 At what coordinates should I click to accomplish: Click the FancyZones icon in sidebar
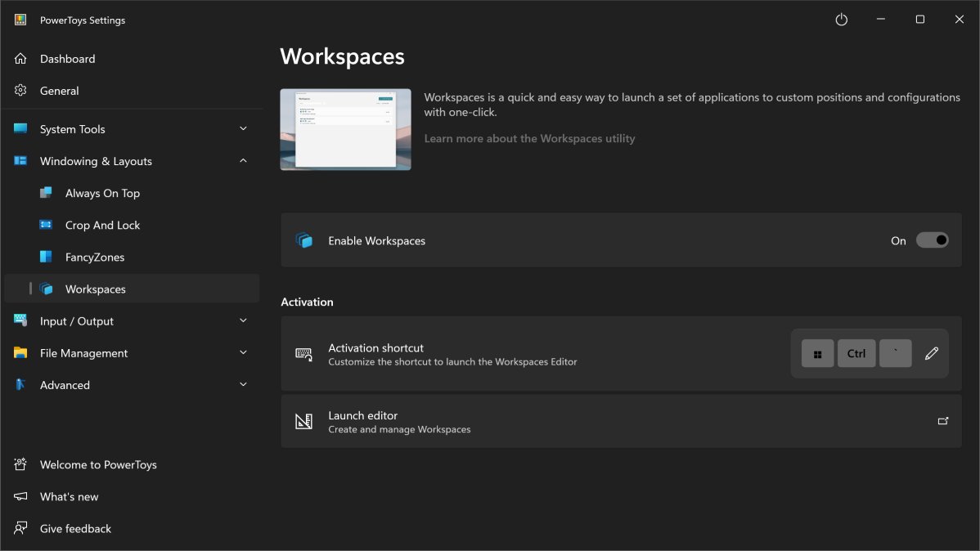point(47,257)
